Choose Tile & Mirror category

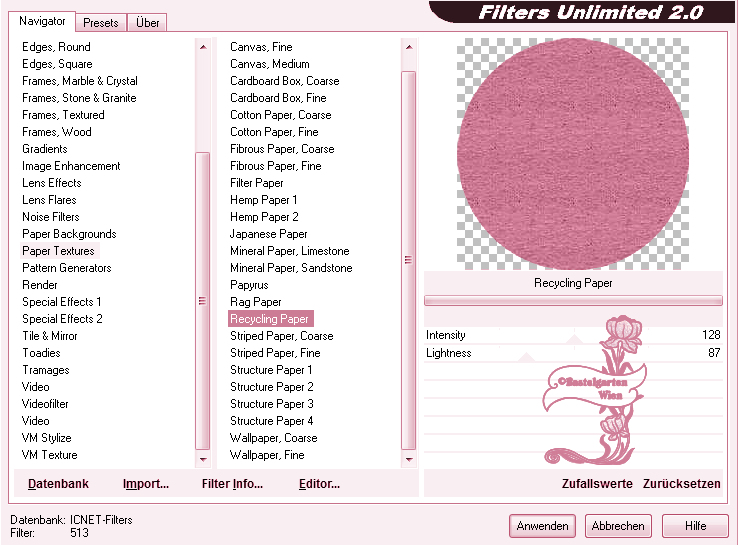coord(50,336)
